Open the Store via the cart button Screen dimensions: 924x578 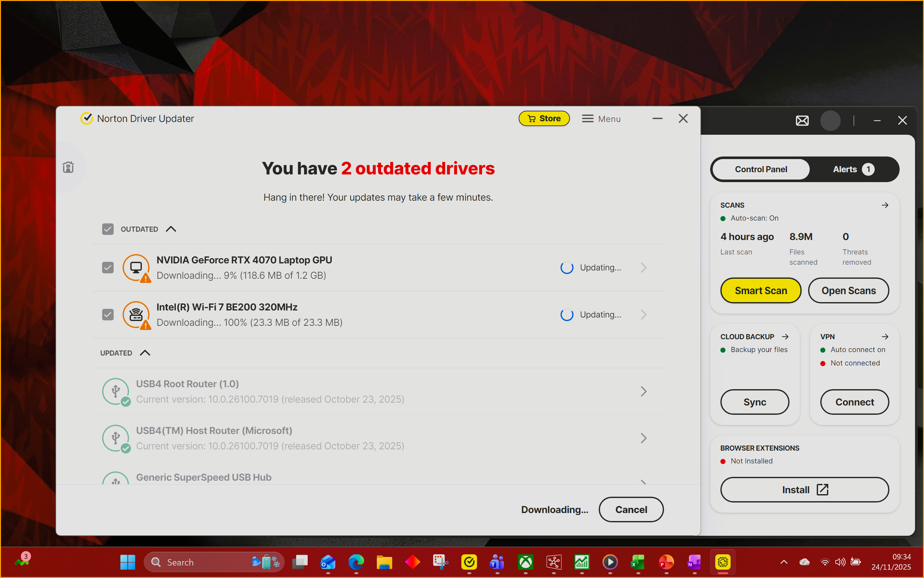click(544, 118)
